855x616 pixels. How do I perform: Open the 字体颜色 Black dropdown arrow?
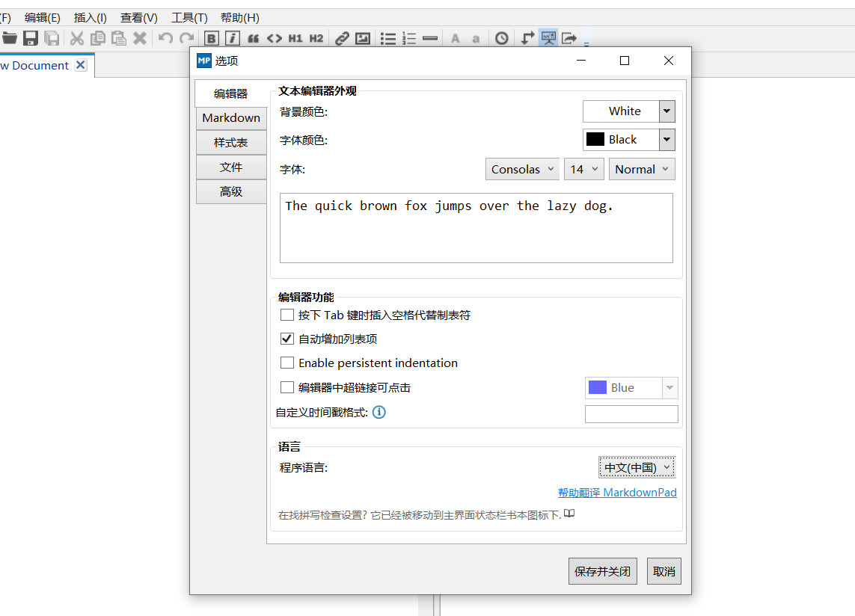pos(667,140)
